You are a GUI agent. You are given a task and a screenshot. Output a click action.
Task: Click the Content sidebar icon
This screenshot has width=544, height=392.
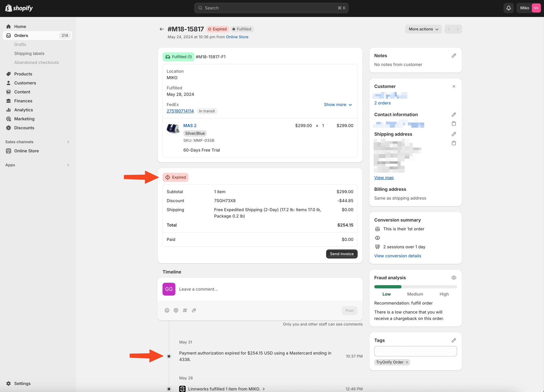pyautogui.click(x=8, y=92)
